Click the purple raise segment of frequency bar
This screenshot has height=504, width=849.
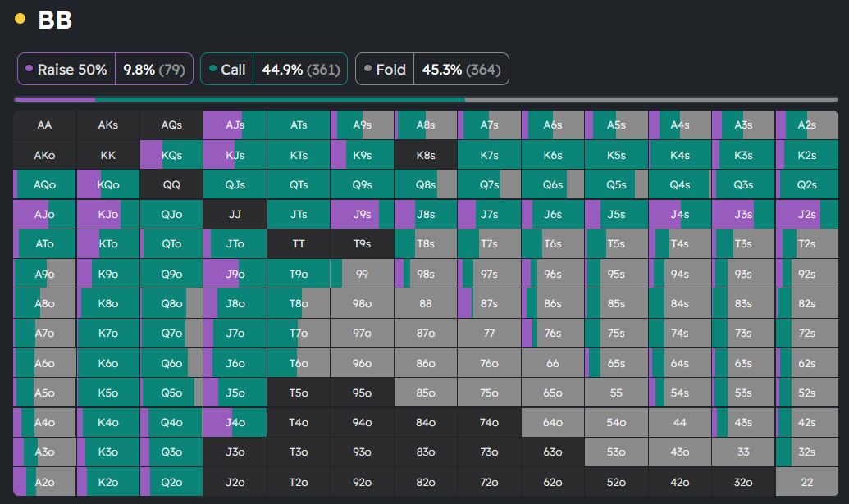(54, 99)
